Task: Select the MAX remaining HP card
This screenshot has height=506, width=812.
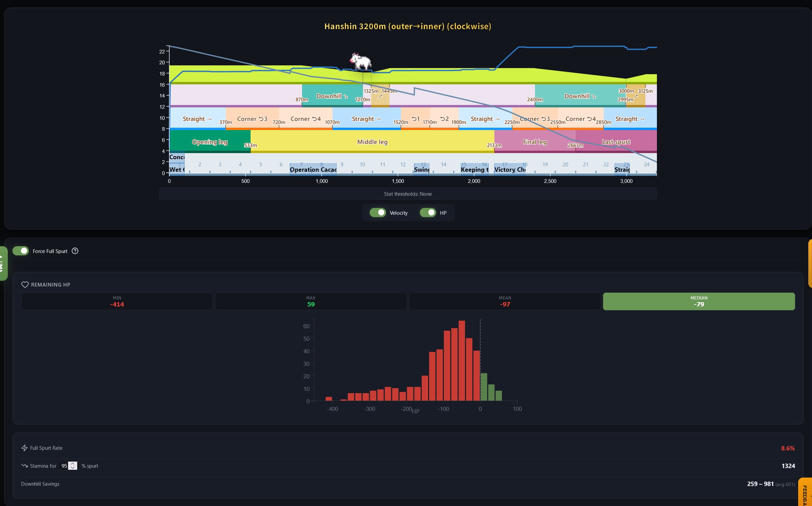Action: click(311, 301)
